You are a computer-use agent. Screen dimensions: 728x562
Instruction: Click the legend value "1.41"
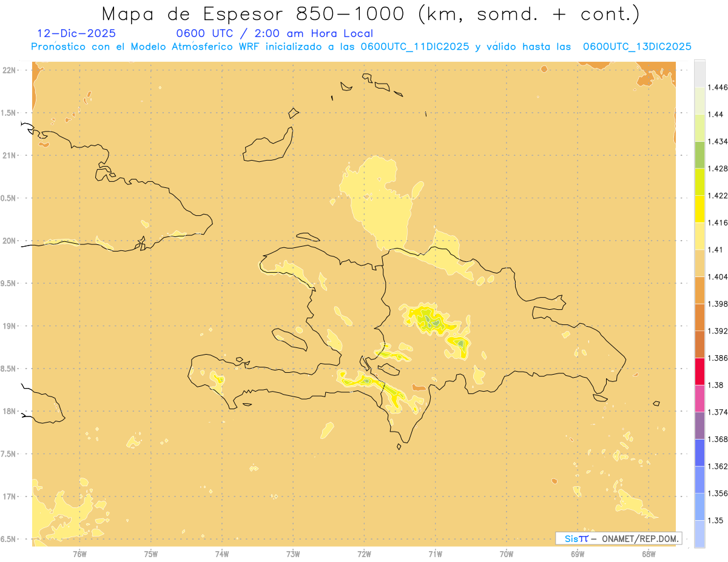point(716,250)
